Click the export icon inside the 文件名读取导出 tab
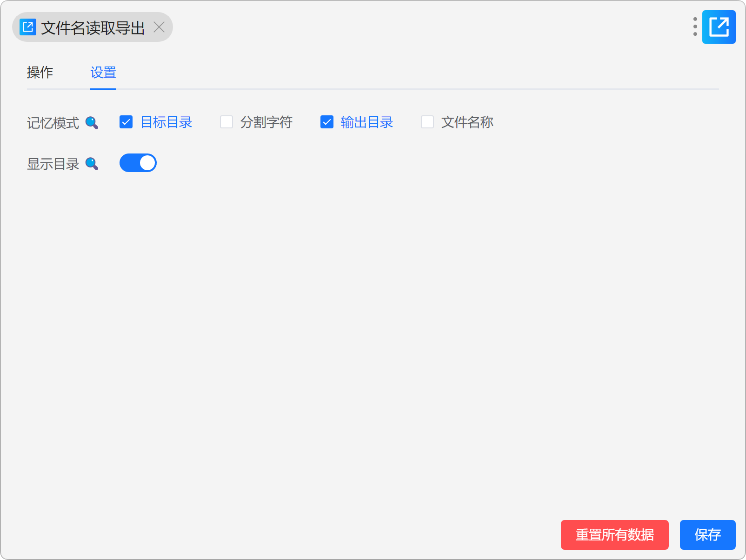This screenshot has width=746, height=560. (x=28, y=27)
